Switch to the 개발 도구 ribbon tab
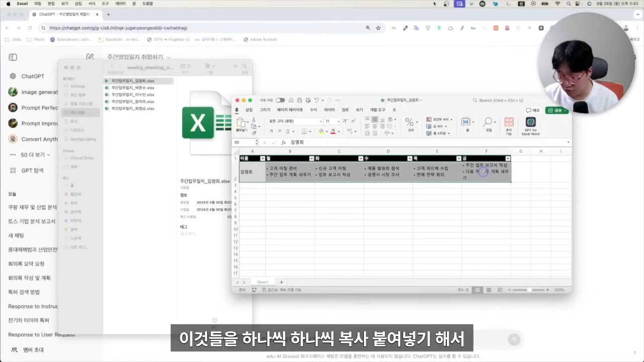 tap(377, 110)
